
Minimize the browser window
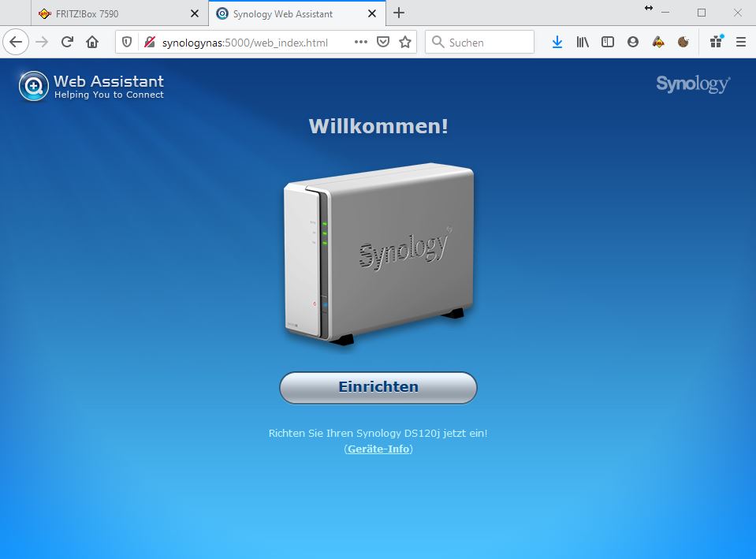(665, 13)
